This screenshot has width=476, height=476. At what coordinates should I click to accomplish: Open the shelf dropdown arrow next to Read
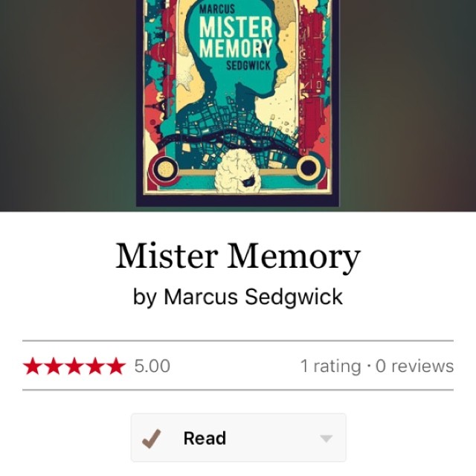coord(327,439)
